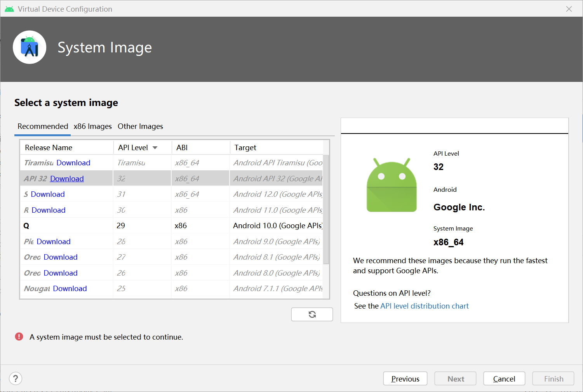Click the Android 11.0 (Google APIs) cell
Viewport: 583px width, 392px height.
pos(277,210)
